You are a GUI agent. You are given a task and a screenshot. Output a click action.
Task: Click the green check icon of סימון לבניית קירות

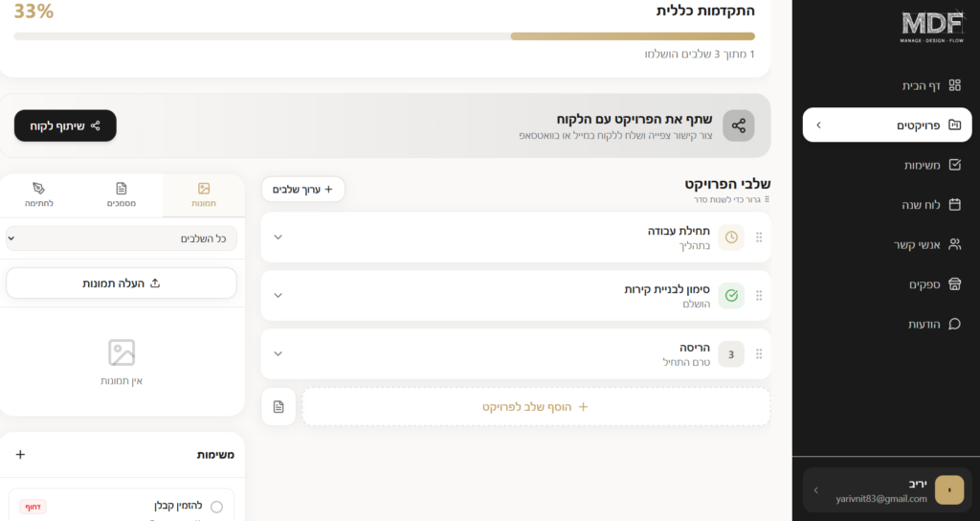731,296
